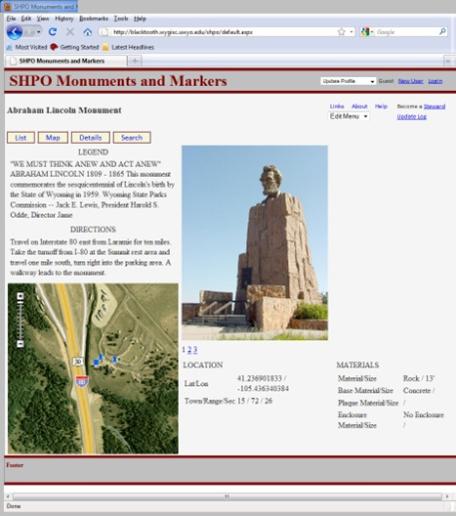Open the Tools menu
Screen dimensions: 456x516
point(121,19)
